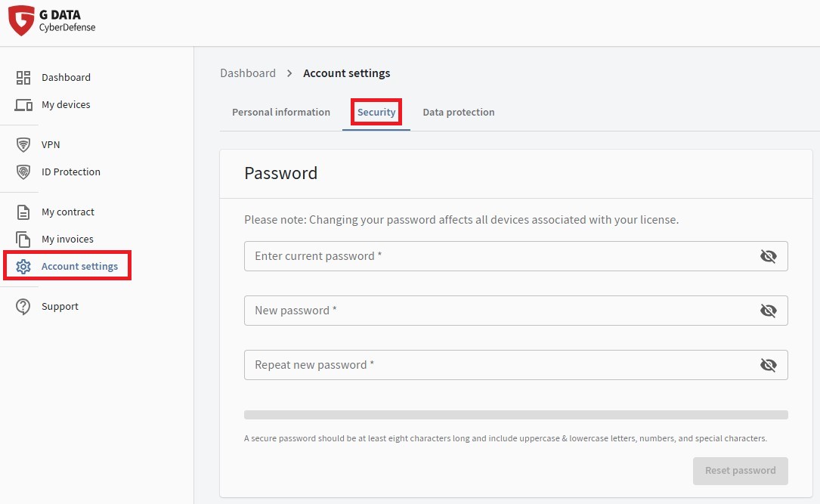Toggle visibility of the new password
Screen dimensions: 820x504
[x=768, y=311]
